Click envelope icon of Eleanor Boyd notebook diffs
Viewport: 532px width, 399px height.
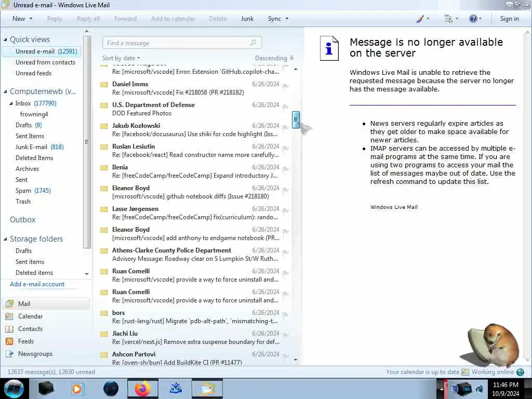[104, 189]
